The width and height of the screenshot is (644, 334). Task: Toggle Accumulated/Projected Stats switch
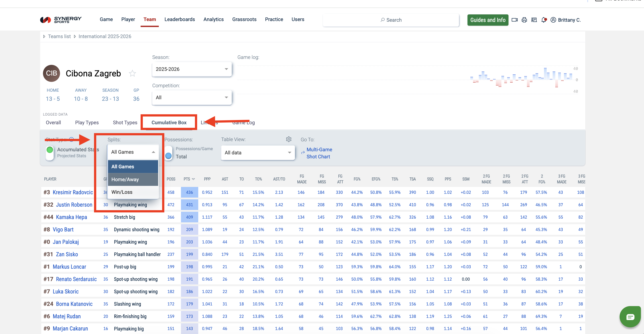tap(50, 153)
